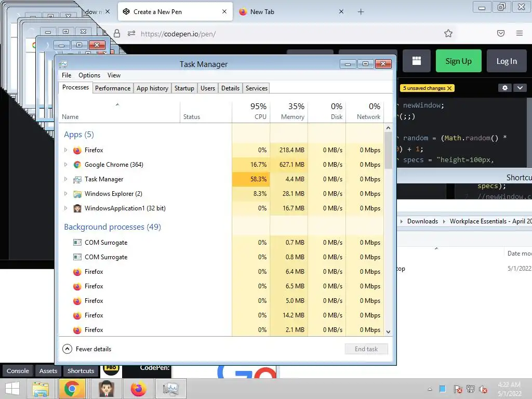Open the CodePen layout view icon
The width and height of the screenshot is (532, 399).
coord(417,61)
